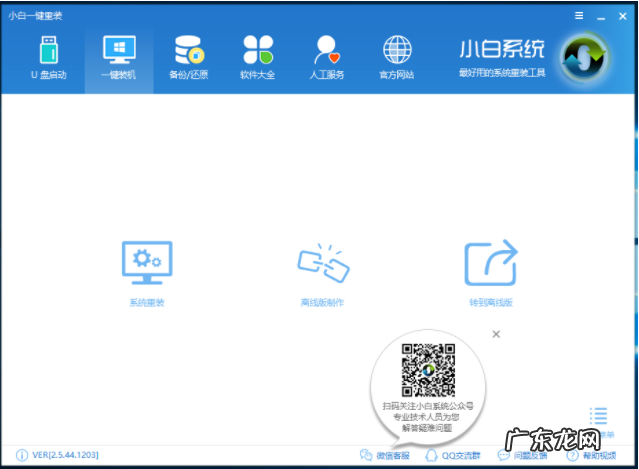The image size is (639, 469).
Task: Click the WeChat chat bubble icon
Action: click(x=366, y=455)
